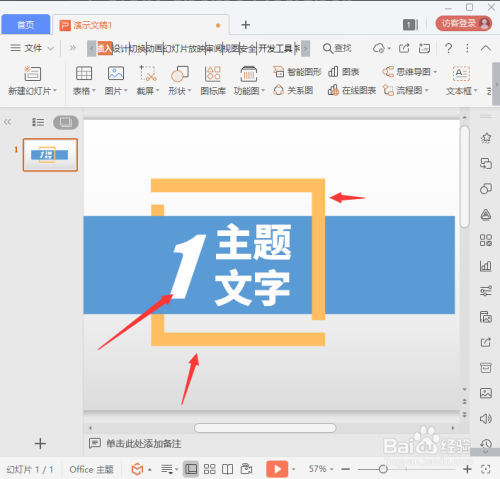
Task: Open the Picture insert icon
Action: (x=116, y=73)
